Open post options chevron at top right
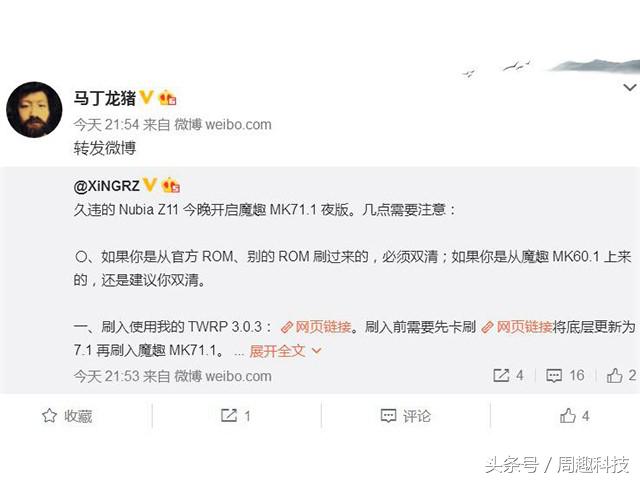The height and width of the screenshot is (480, 640). pos(630,87)
